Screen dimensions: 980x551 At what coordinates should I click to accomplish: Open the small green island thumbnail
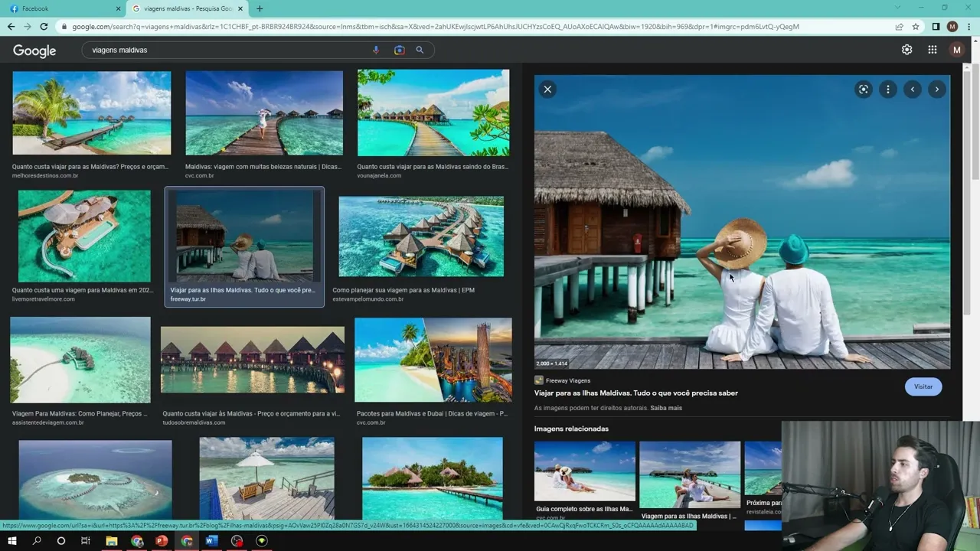coord(433,479)
